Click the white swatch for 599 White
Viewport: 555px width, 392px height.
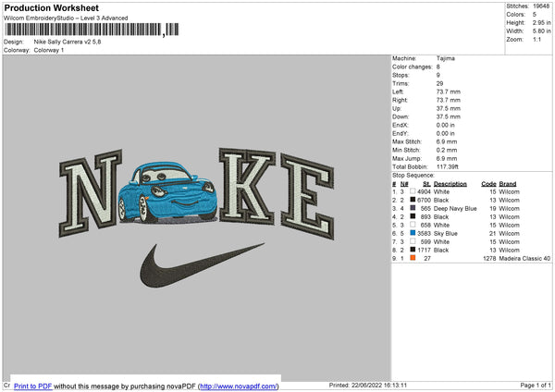[x=413, y=241]
